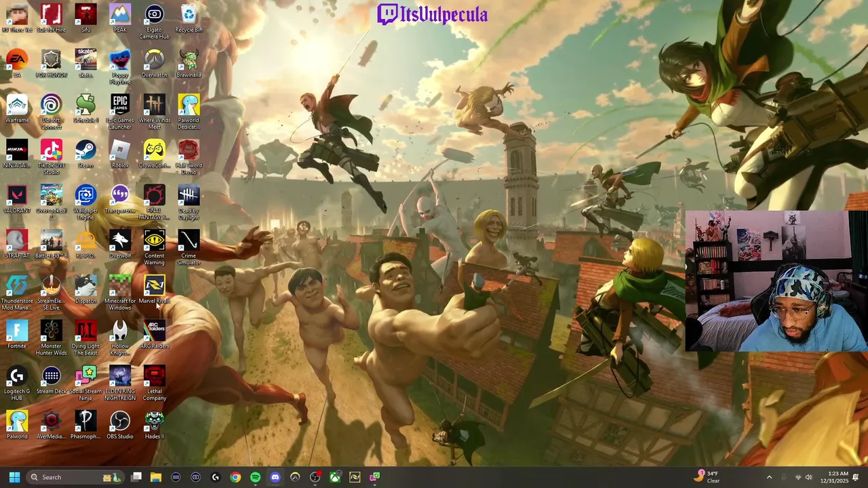Image resolution: width=868 pixels, height=488 pixels.
Task: Launch Monster Hunter Wilds icon
Action: pos(52,338)
